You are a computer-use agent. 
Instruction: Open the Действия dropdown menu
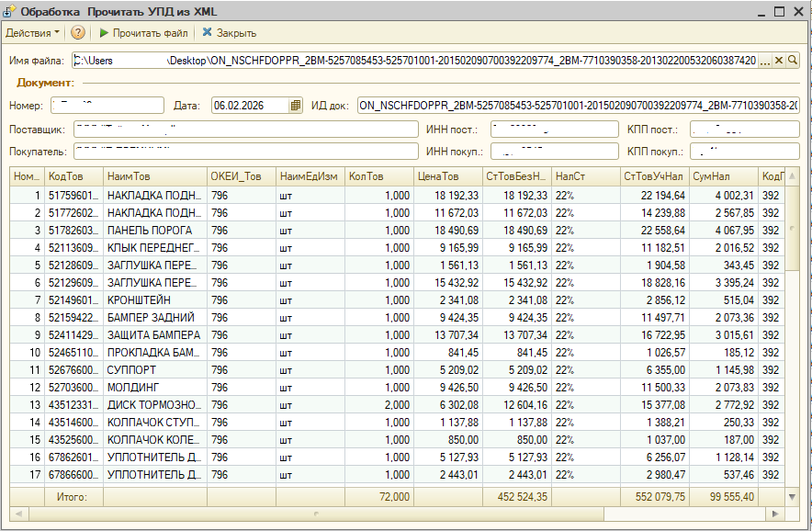click(x=32, y=33)
